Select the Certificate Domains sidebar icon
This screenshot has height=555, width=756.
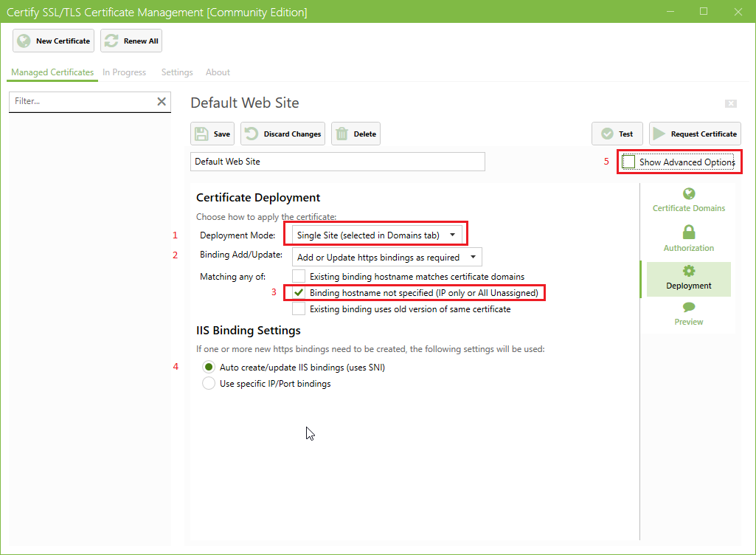(x=688, y=193)
